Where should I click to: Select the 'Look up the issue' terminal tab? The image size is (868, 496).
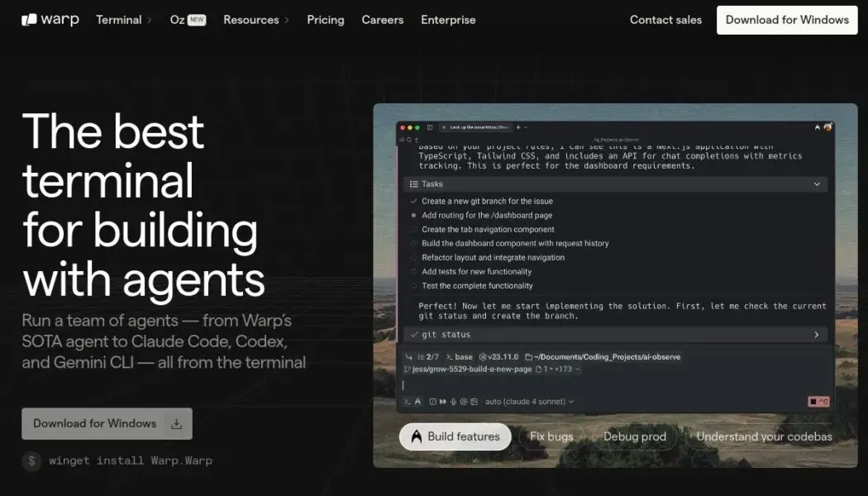coord(475,127)
